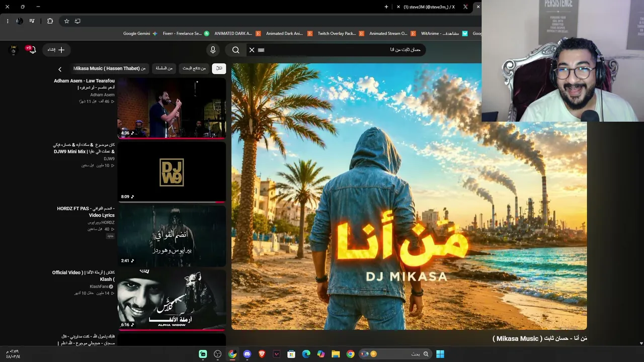The image size is (644, 362).
Task: Open a new browser tab
Action: (x=386, y=7)
